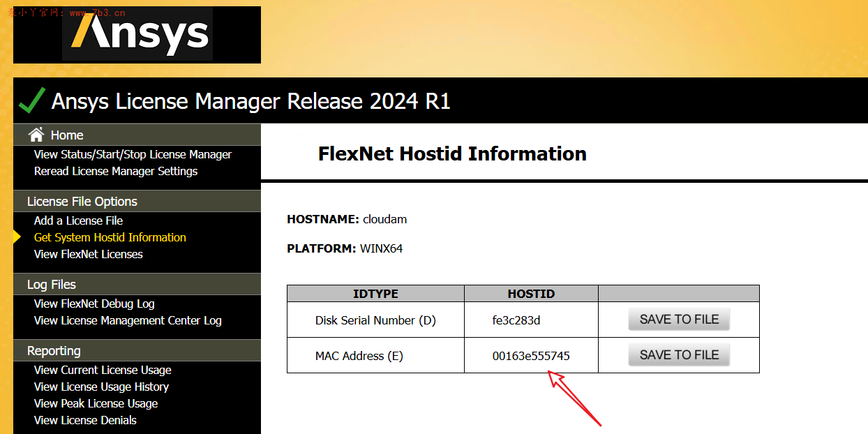
Task: Select Reread License Manager Settings
Action: click(x=116, y=171)
